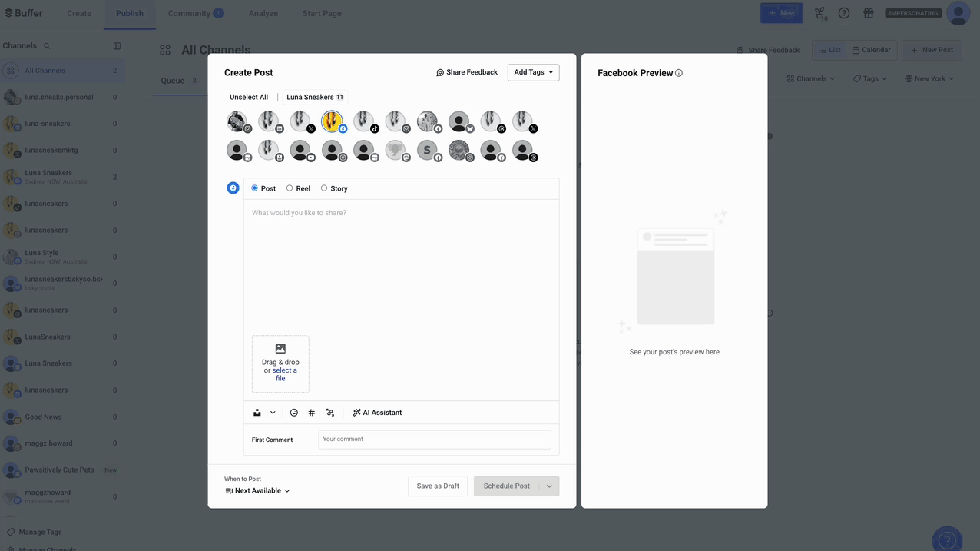This screenshot has height=551, width=980.
Task: Select the LinkedIn sneaker channel avatar
Action: 268,121
